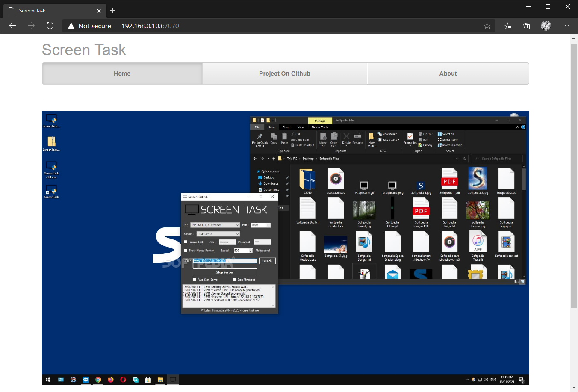
Task: Select Downloads in Explorer Quick access
Action: pyautogui.click(x=268, y=183)
